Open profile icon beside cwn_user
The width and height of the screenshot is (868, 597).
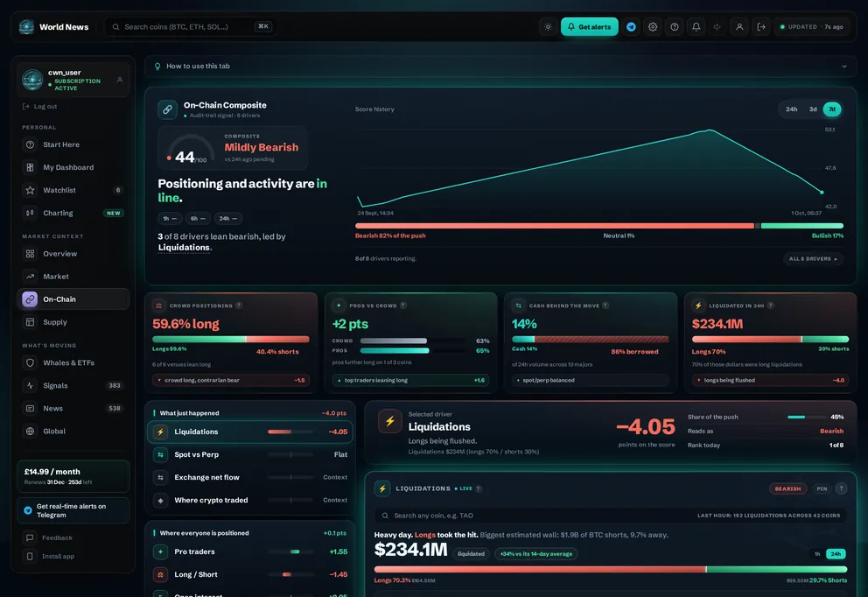120,80
